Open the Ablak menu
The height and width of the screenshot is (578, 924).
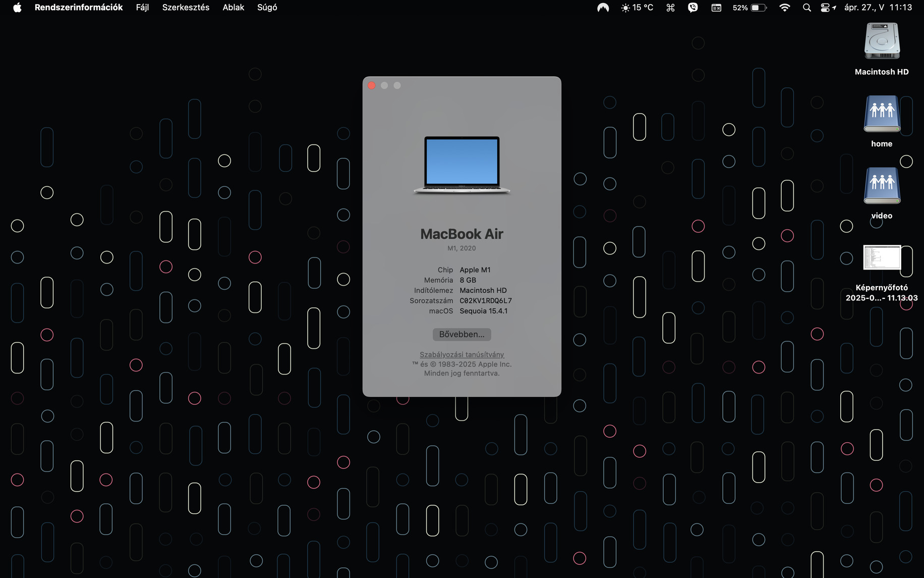[x=234, y=8]
